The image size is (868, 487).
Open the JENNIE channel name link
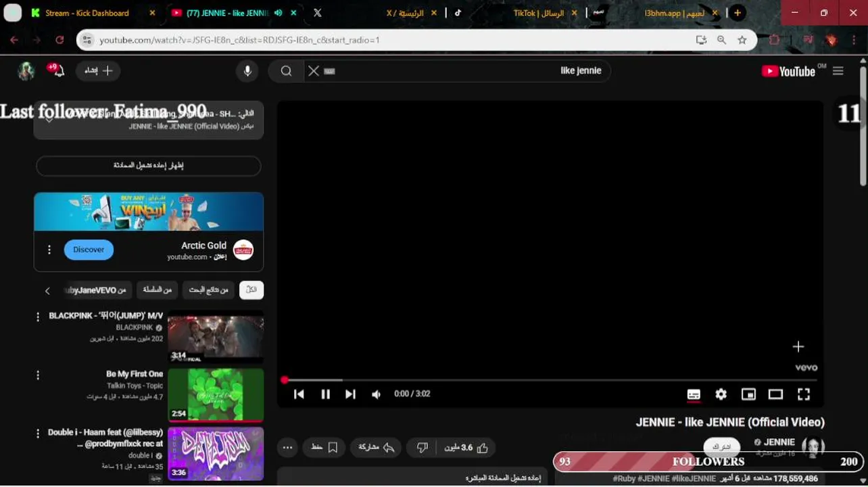click(779, 442)
